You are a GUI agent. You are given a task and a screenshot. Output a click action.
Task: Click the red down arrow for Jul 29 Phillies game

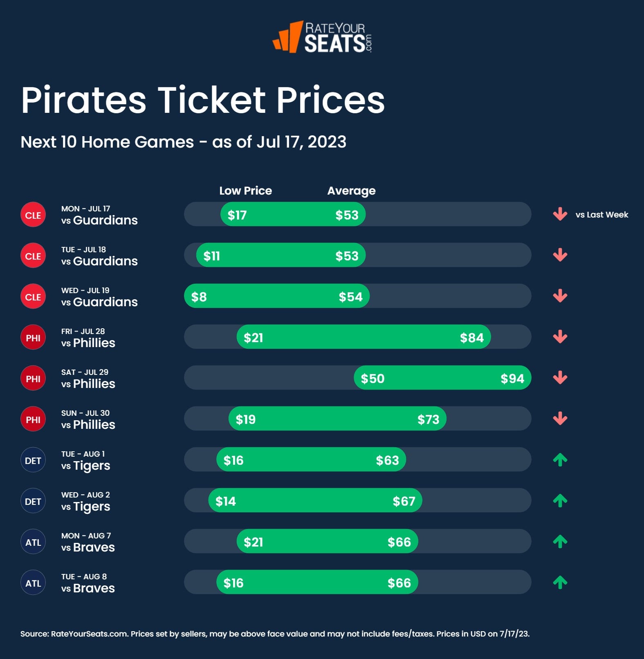(x=560, y=378)
